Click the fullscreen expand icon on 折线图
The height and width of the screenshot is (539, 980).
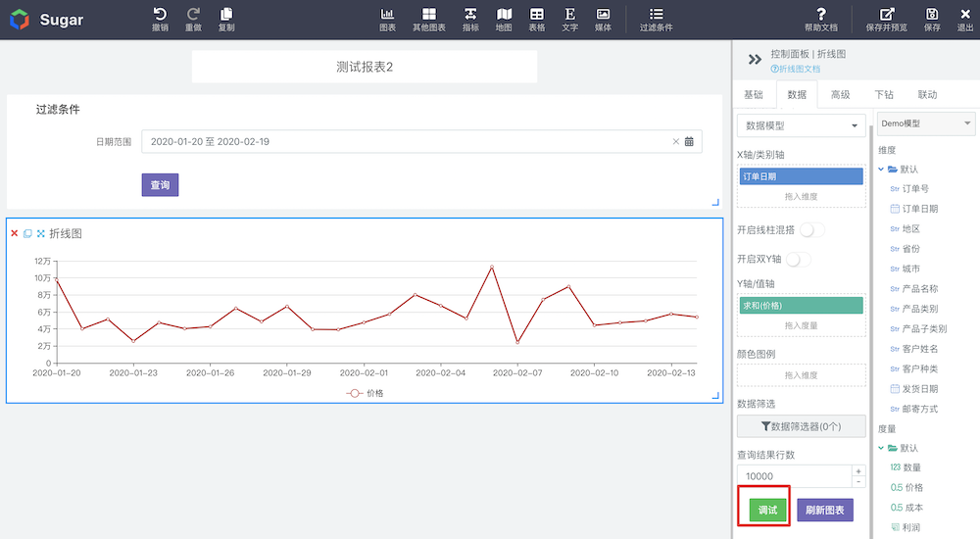(40, 233)
